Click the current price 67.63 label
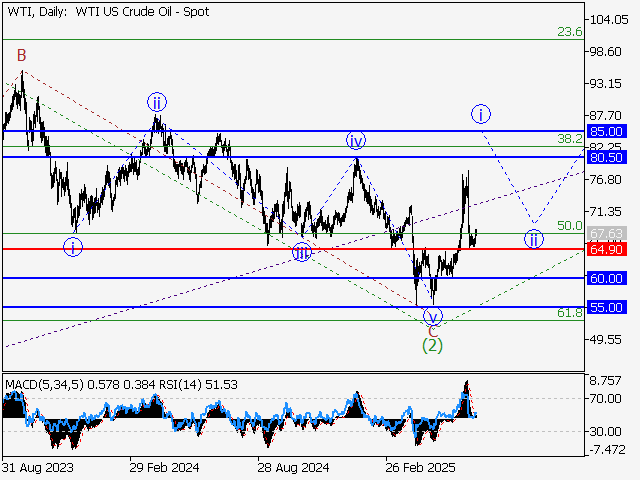640x480 pixels. pos(607,234)
